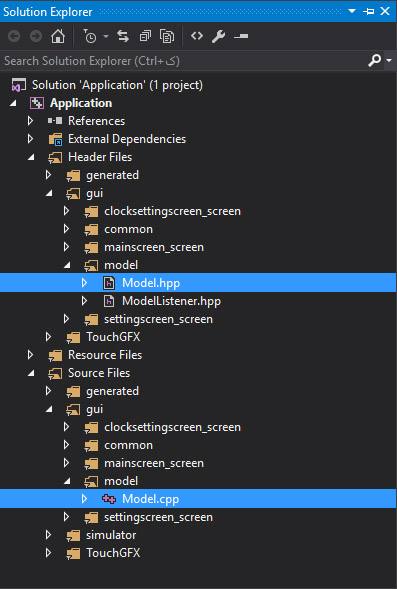
Task: Click the Pending Changes Filter clock icon
Action: 90,36
